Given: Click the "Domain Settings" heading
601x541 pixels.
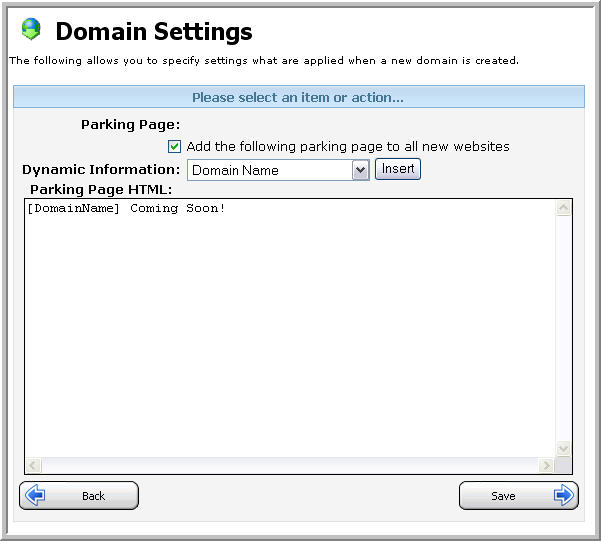Looking at the screenshot, I should (x=154, y=31).
